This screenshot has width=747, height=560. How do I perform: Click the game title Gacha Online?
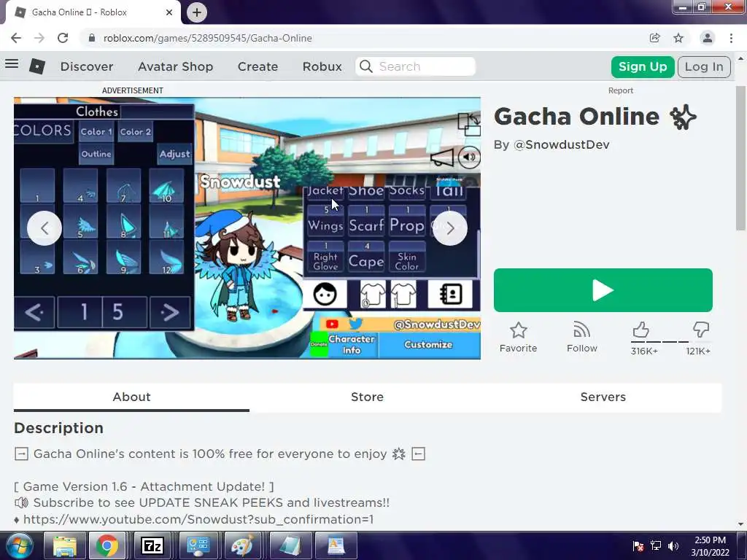(x=577, y=116)
